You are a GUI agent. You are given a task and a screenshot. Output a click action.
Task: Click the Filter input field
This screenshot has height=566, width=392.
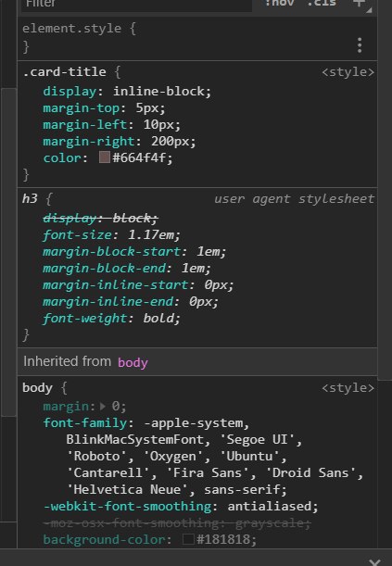pos(136,5)
